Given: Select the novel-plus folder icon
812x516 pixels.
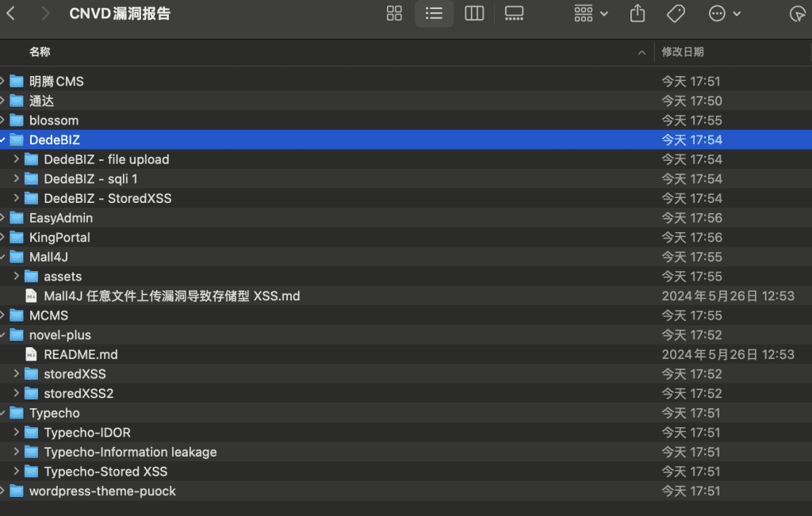Looking at the screenshot, I should tap(17, 334).
